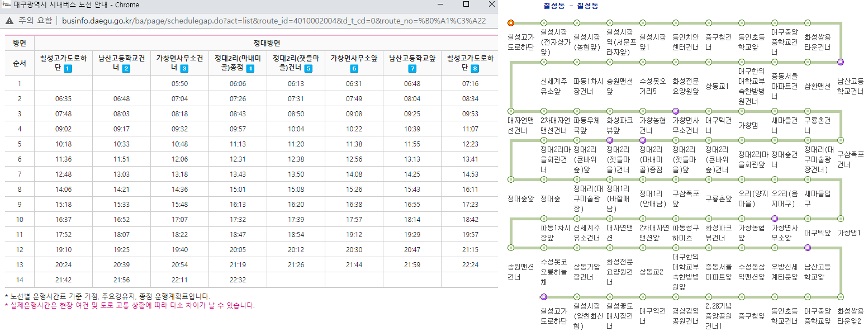Screen dimensions: 868x336
Task: Click the pink note starting with 실제운행시간은
Action: click(x=130, y=306)
